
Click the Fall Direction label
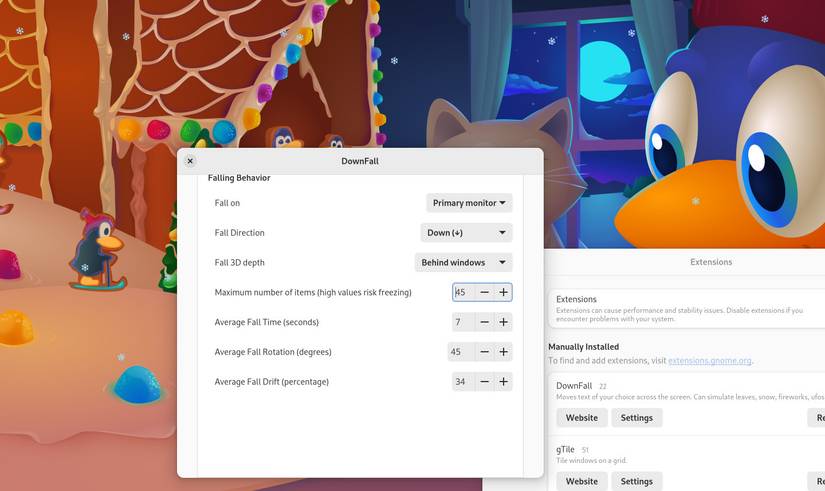click(x=239, y=233)
